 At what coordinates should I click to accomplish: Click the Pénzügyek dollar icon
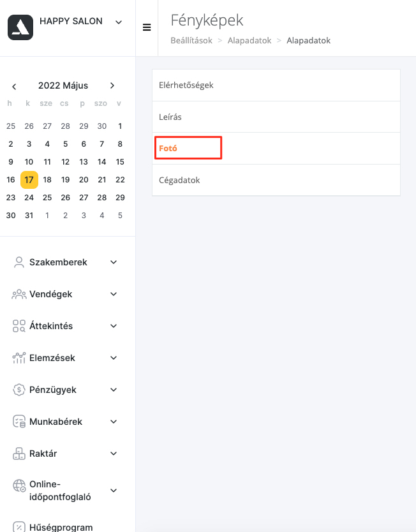pyautogui.click(x=19, y=390)
